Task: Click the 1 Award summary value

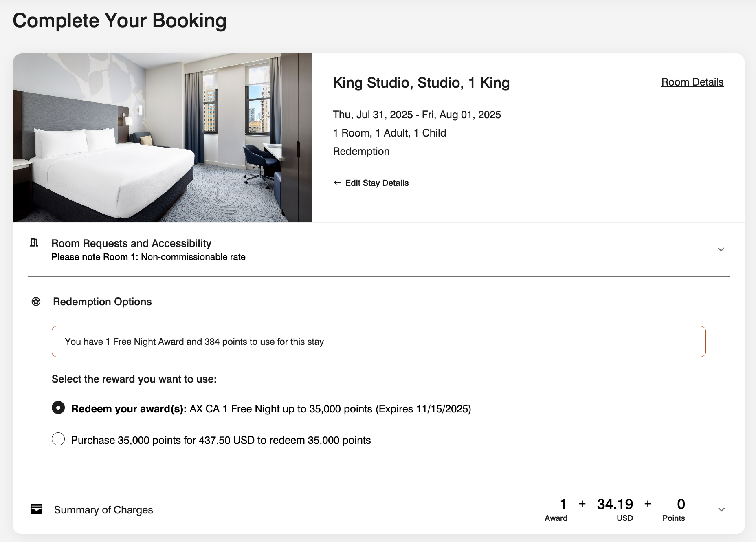Action: click(x=563, y=504)
